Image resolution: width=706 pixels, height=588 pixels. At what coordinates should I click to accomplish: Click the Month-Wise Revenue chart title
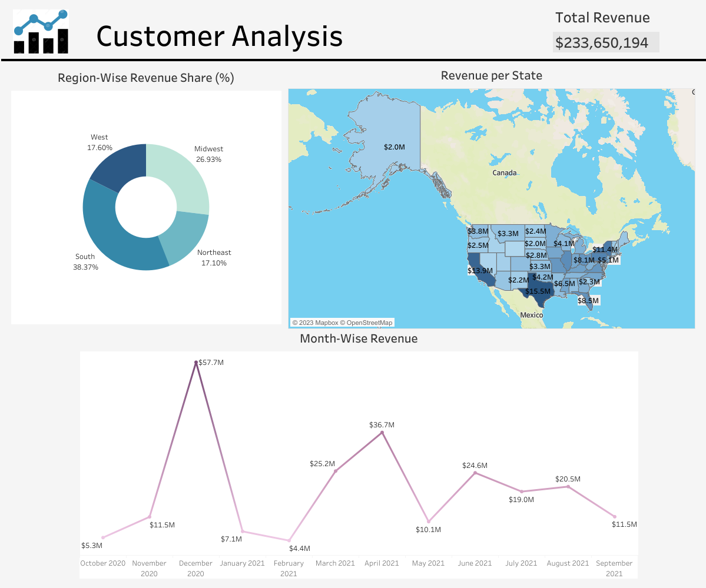pos(359,338)
